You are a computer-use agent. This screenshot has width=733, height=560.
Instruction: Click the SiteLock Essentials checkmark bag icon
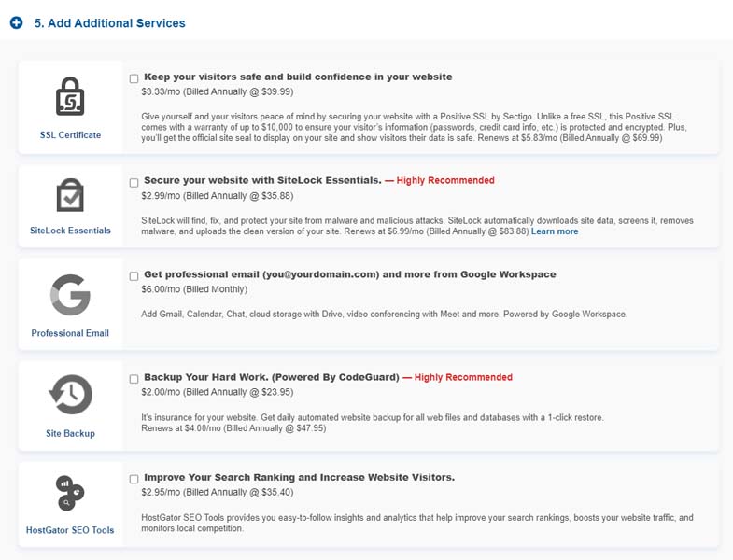(70, 195)
